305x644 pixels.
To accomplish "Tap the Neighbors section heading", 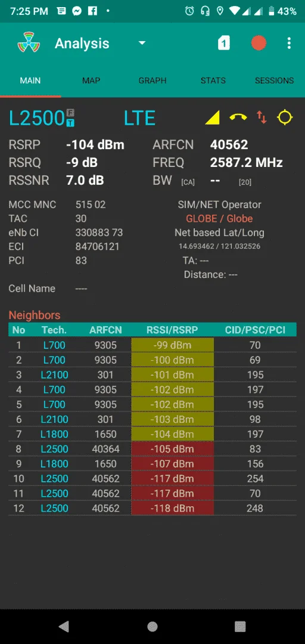I will 35,315.
